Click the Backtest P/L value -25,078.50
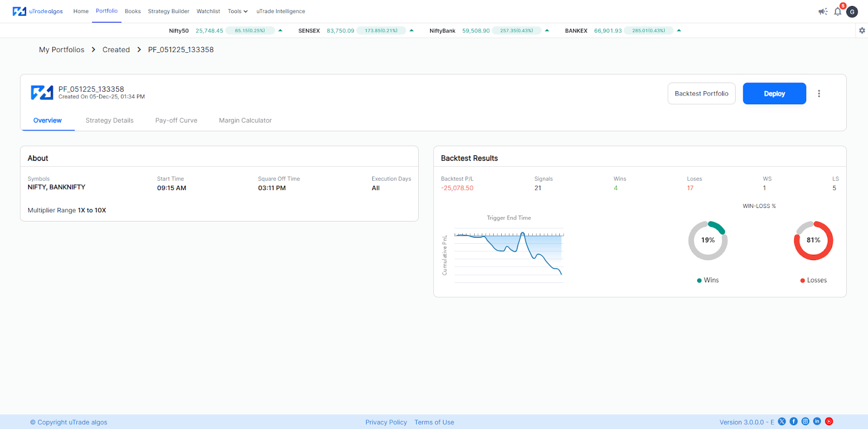868x429 pixels. tap(457, 188)
